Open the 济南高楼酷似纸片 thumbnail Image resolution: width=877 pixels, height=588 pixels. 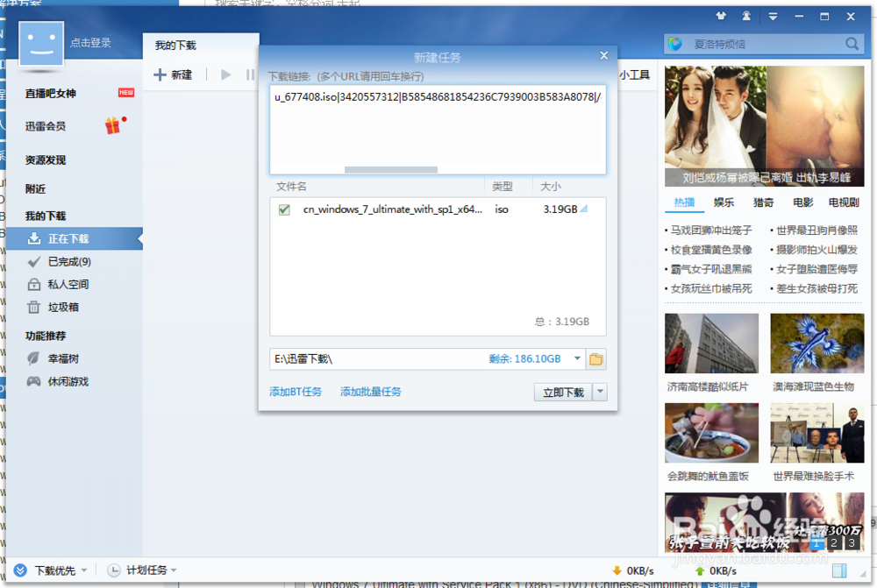pyautogui.click(x=711, y=344)
